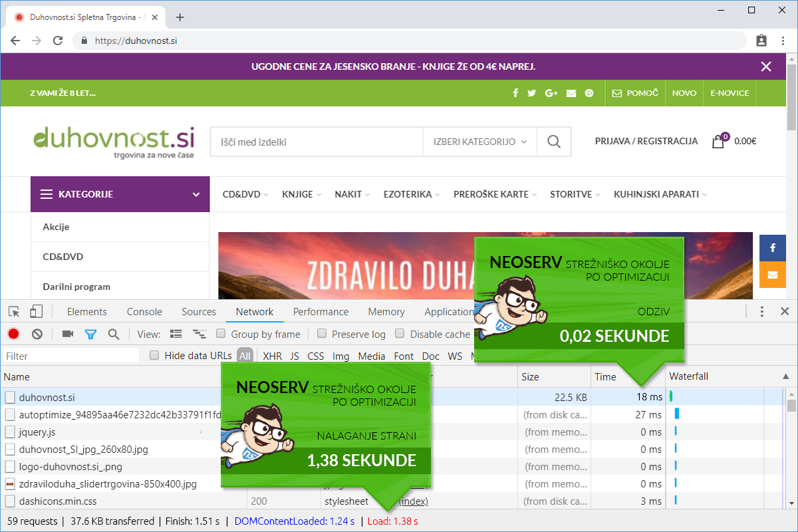Open the Izberi kategorijo dropdown
Viewport: 798px width, 532px height.
click(x=479, y=142)
